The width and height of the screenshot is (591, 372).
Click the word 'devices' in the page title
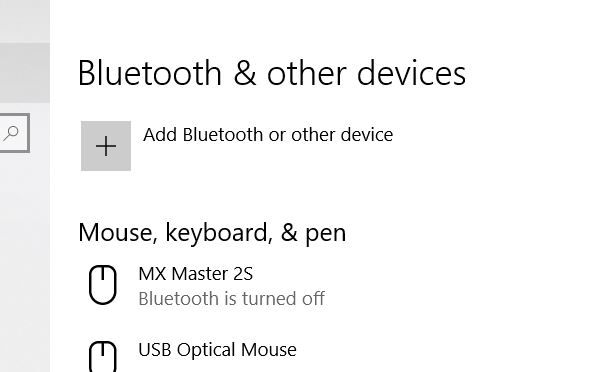click(x=411, y=73)
